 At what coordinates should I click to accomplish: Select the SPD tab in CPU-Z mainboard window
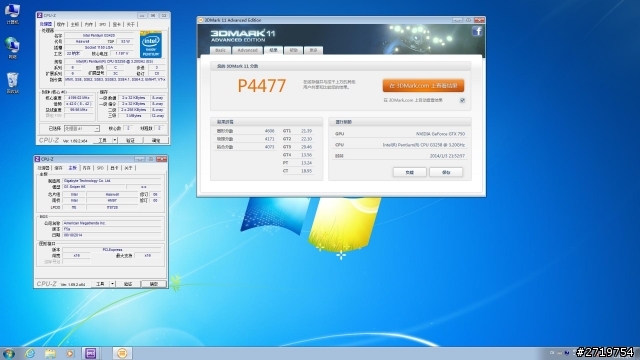[x=100, y=168]
